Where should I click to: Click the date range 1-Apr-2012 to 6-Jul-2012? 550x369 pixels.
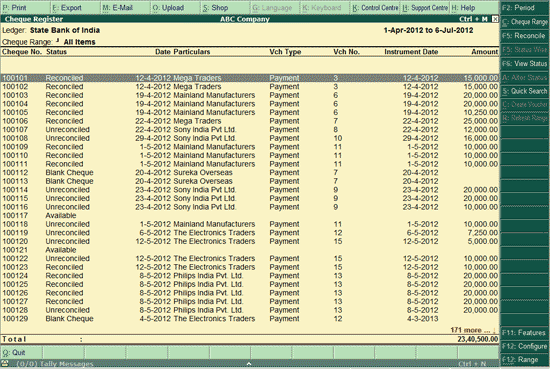(428, 30)
